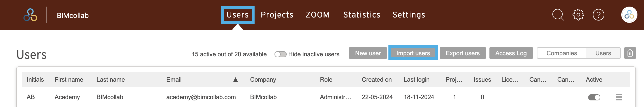The image size is (644, 107).
Task: Open the user profile avatar
Action: [x=629, y=15]
